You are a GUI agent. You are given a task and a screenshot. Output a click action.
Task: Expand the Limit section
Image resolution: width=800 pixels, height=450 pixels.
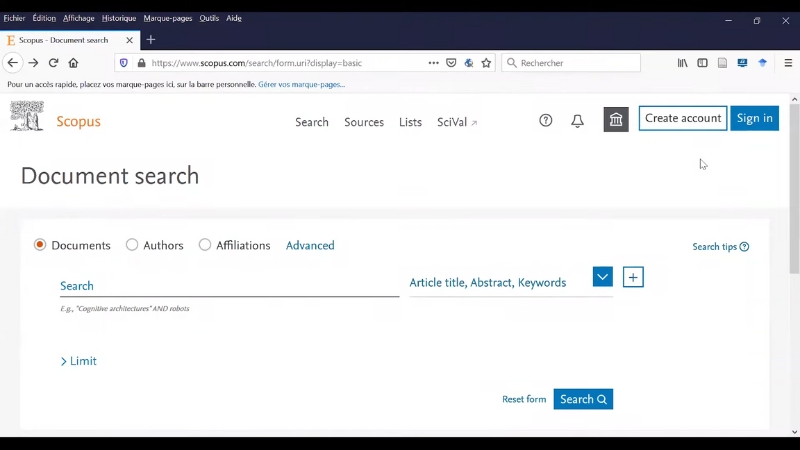tap(79, 361)
